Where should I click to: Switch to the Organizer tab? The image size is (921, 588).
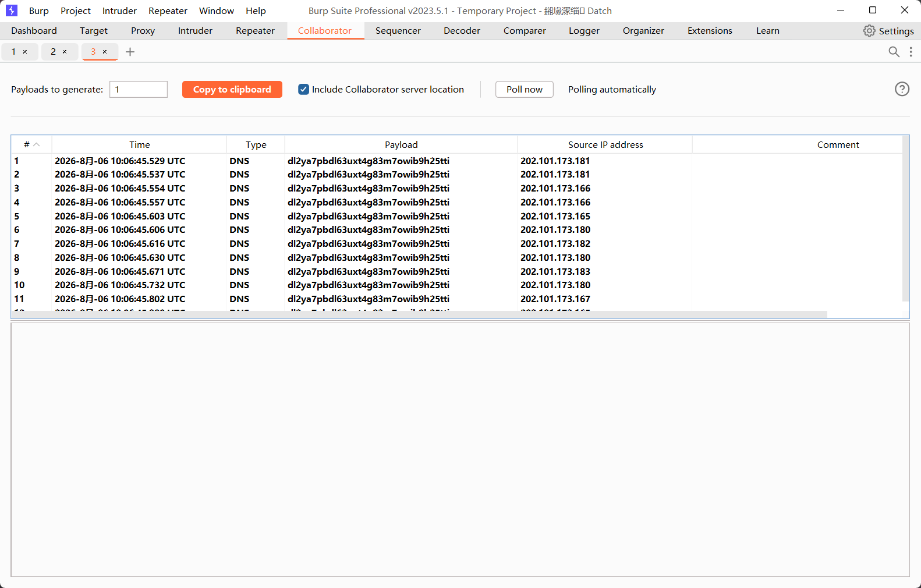point(643,31)
